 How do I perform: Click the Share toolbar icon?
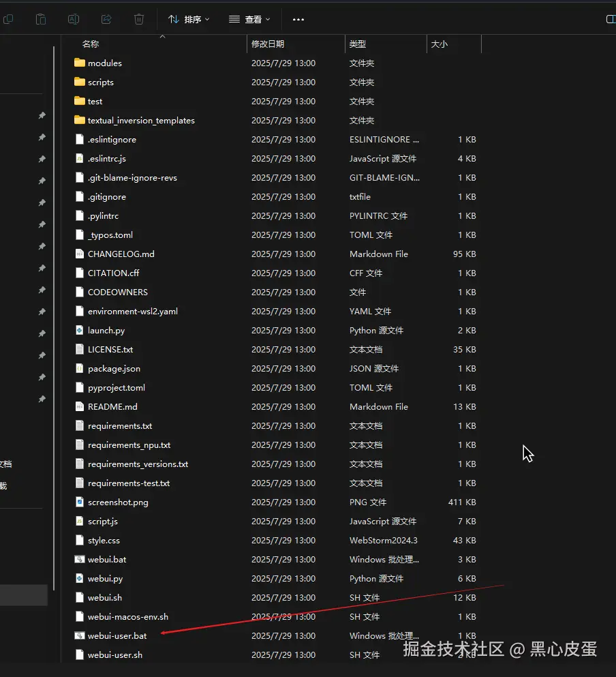click(106, 19)
